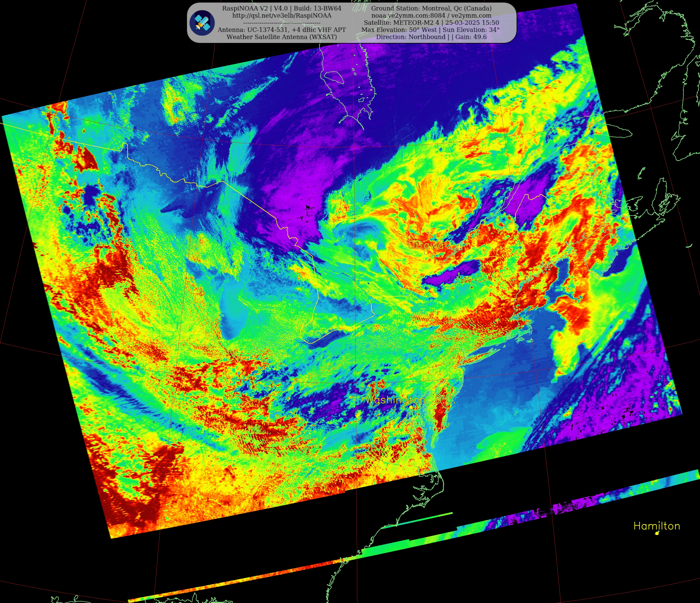700x603 pixels.
Task: Click the 'Max Elevation: 50° West' line
Action: (430, 30)
